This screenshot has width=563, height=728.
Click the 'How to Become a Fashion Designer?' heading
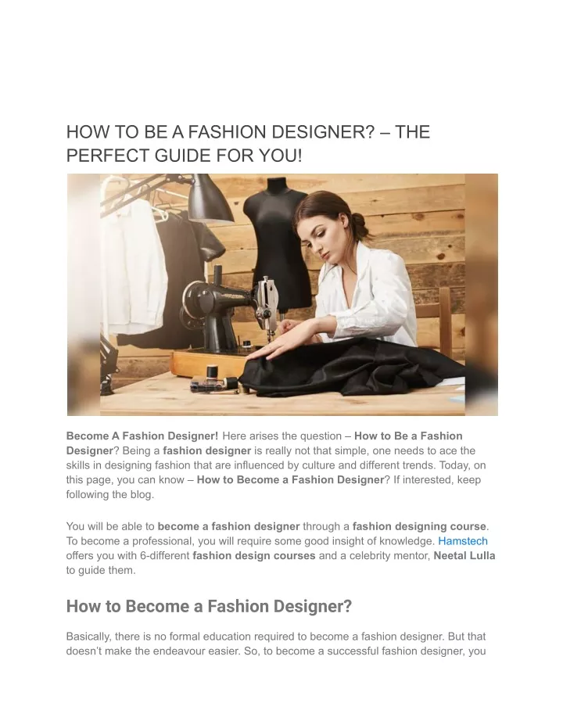coord(209,606)
